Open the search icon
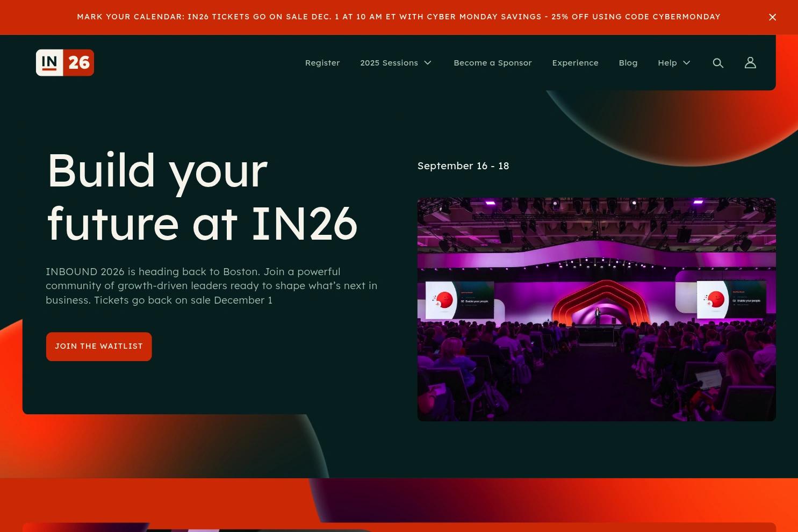 coord(718,63)
